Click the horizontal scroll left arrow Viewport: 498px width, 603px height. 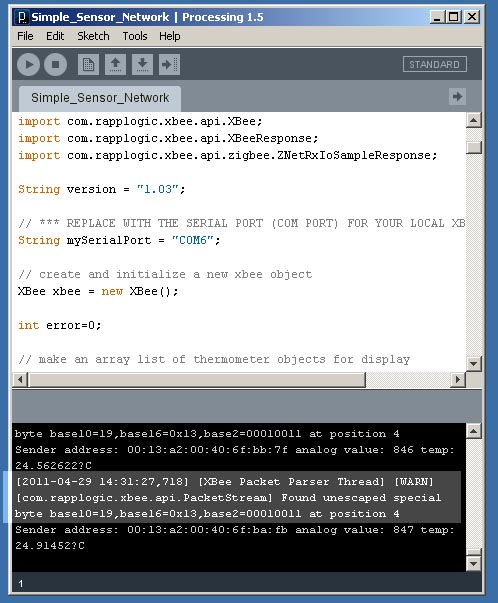[x=20, y=380]
